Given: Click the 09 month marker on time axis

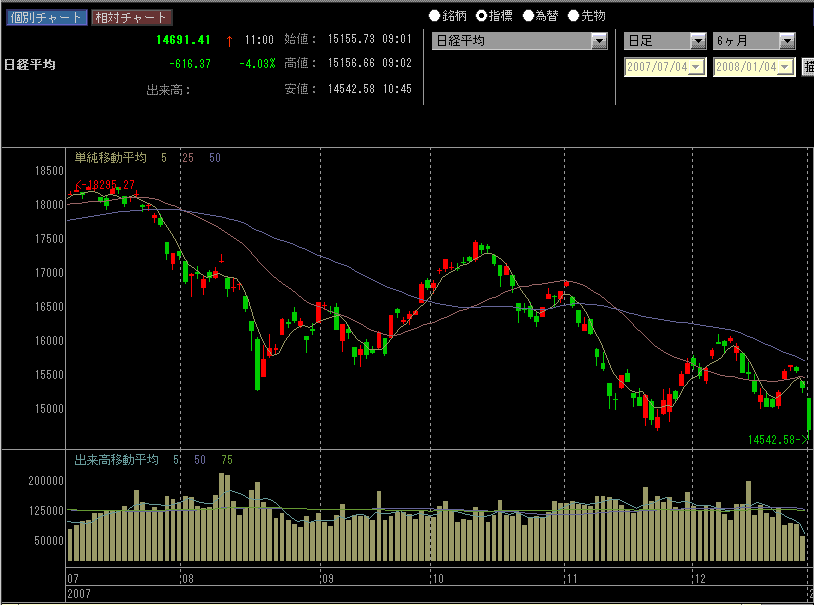Looking at the screenshot, I should (325, 579).
